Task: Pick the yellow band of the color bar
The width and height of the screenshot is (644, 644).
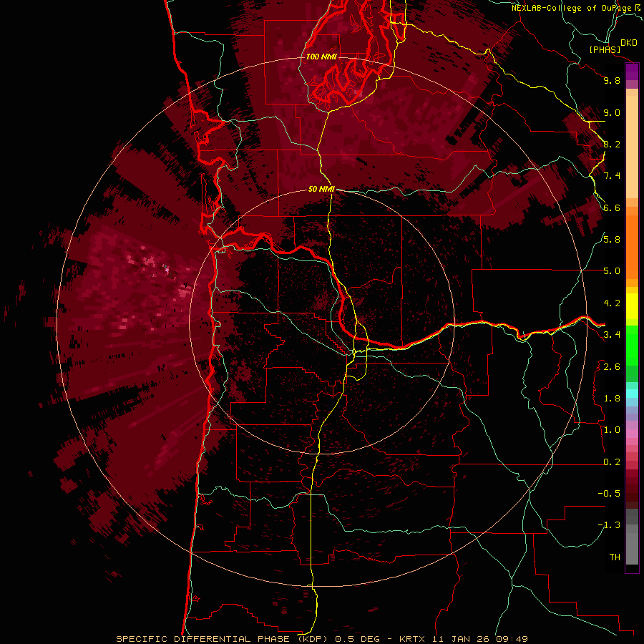Action: coord(632,306)
